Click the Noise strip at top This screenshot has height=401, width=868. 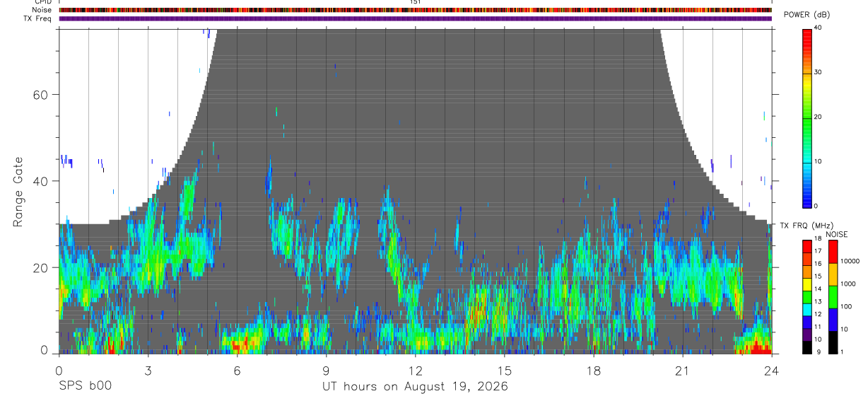[x=415, y=10]
